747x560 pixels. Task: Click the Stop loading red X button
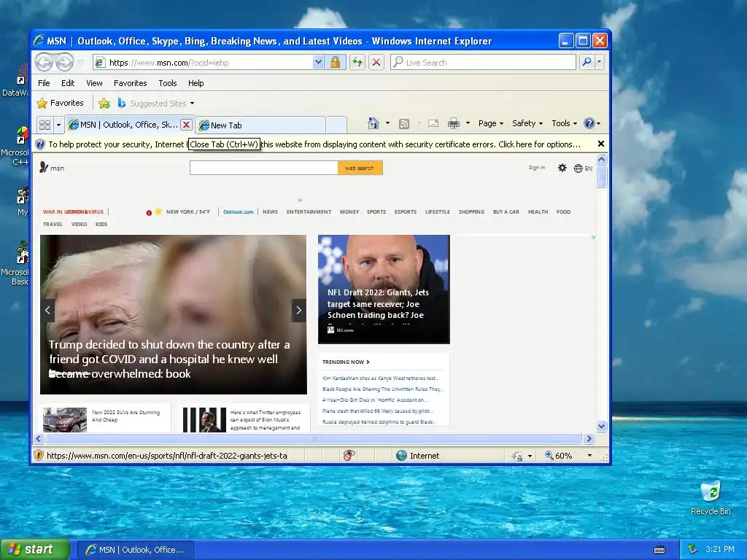[x=376, y=63]
